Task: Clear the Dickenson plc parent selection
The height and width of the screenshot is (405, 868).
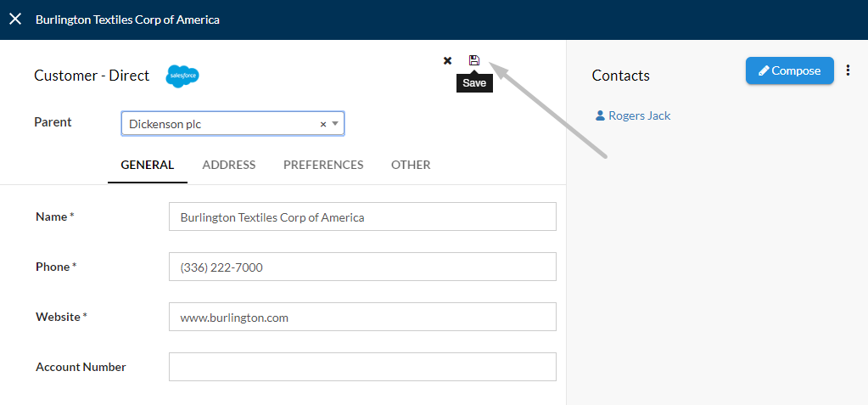Action: [323, 124]
